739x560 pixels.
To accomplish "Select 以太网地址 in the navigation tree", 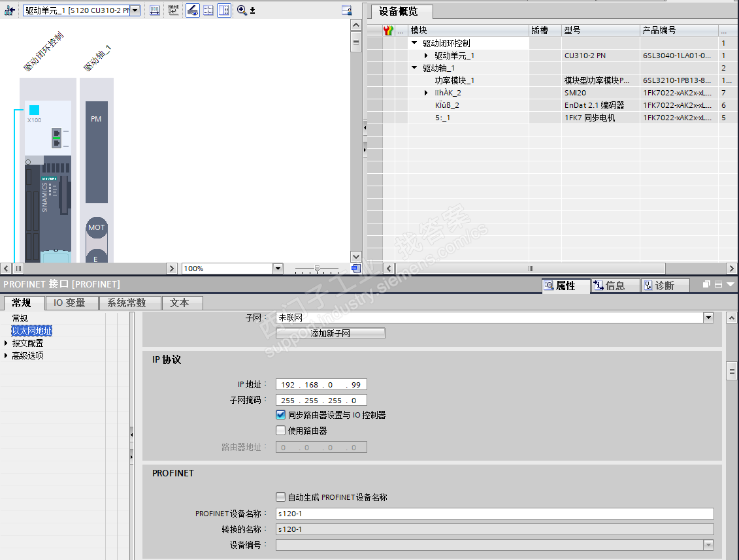I will tap(32, 331).
